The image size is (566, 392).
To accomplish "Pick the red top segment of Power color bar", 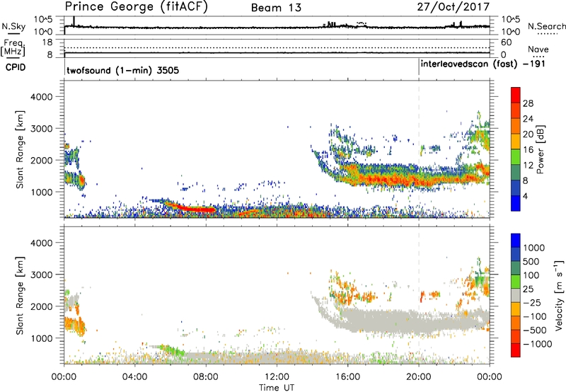I will [x=516, y=95].
